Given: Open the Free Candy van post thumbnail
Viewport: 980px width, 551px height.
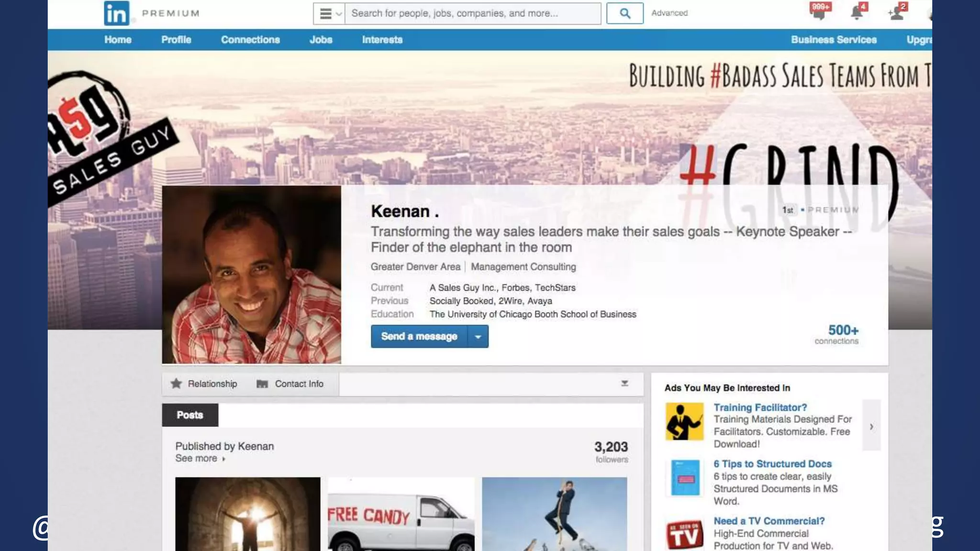Looking at the screenshot, I should (401, 514).
